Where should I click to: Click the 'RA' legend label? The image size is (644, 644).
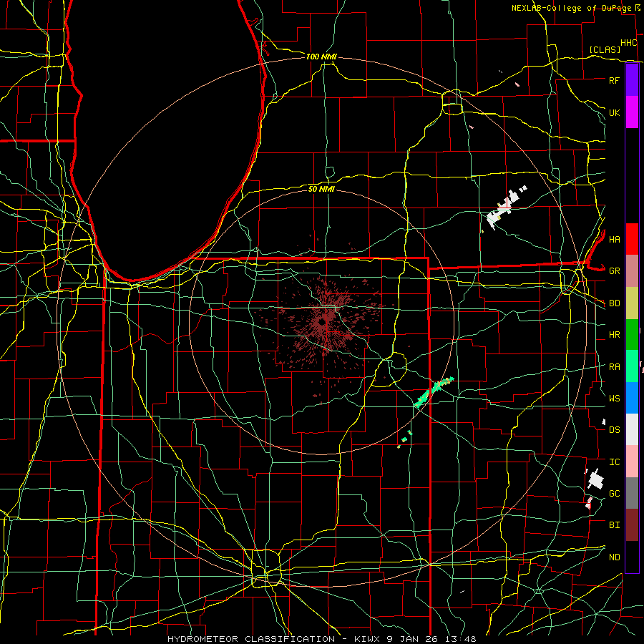614,367
